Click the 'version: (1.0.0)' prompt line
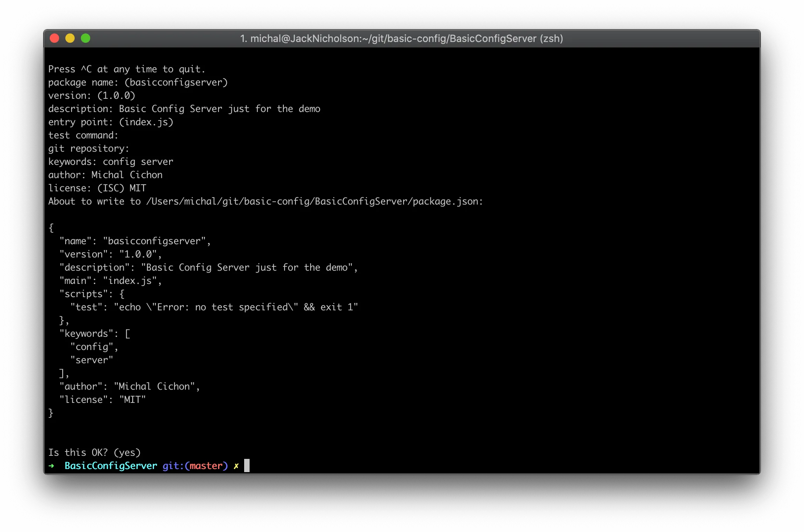The width and height of the screenshot is (804, 532). click(92, 96)
